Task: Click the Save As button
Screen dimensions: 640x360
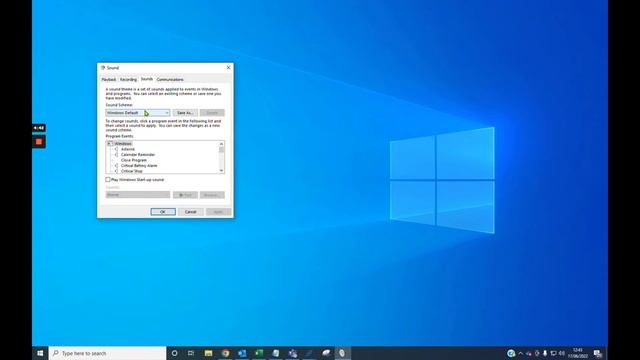Action: tap(185, 113)
